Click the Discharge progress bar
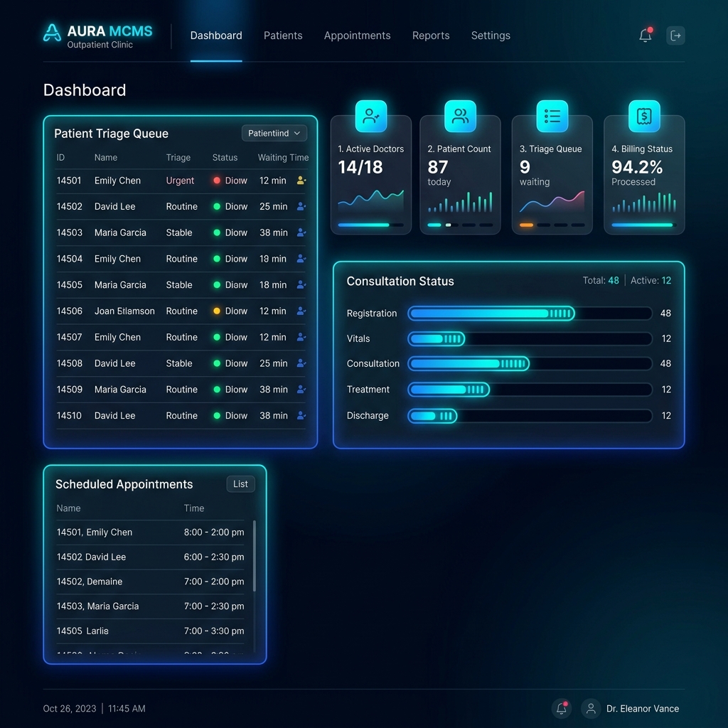728x728 pixels. [530, 415]
